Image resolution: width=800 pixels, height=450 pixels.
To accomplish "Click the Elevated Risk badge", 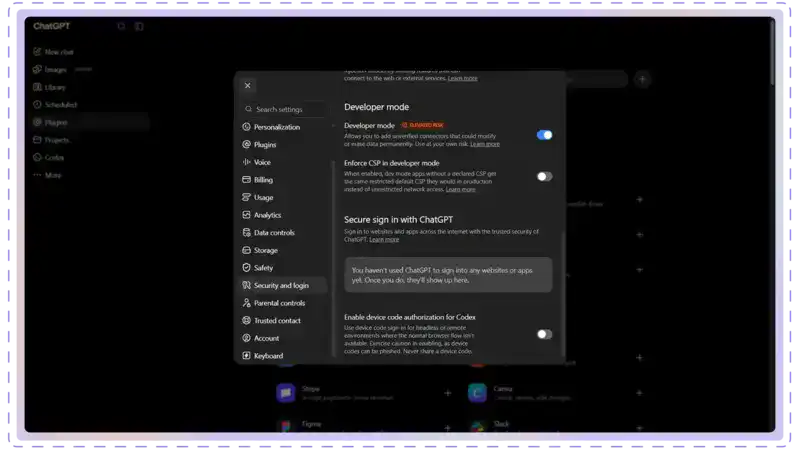I will tap(423, 125).
